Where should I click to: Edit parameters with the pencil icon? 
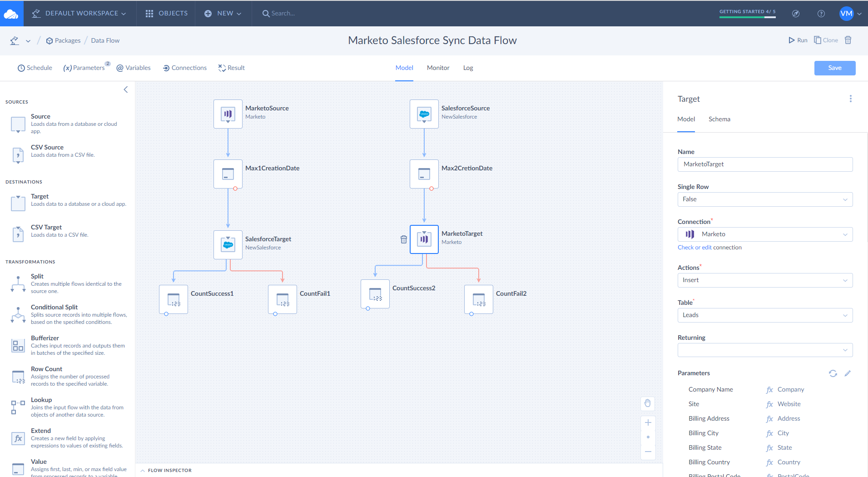coord(847,373)
